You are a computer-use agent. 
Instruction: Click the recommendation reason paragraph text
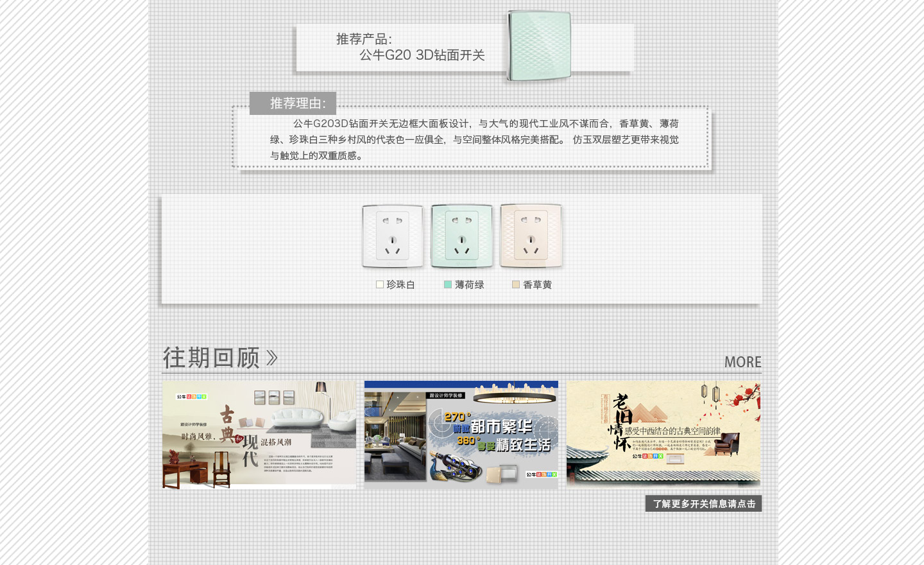tap(474, 139)
